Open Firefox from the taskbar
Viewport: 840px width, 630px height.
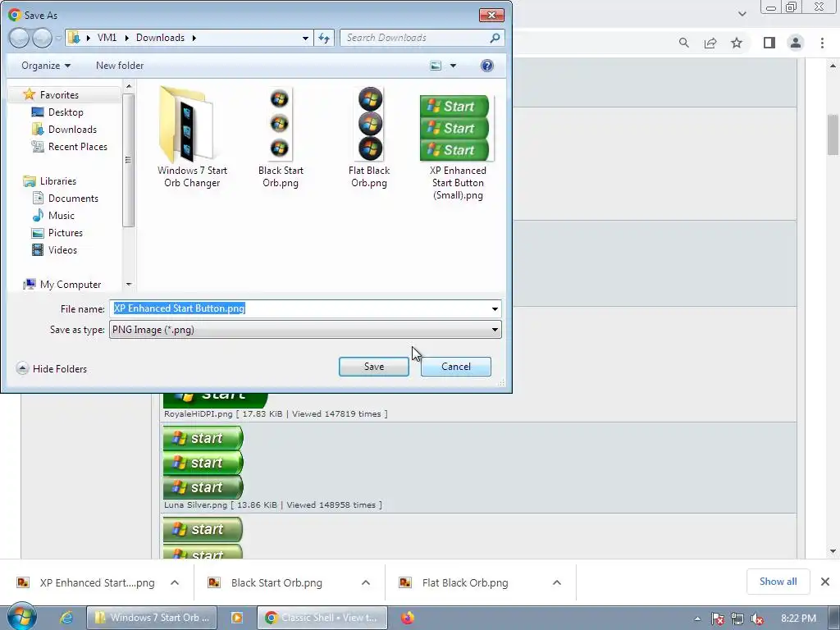point(408,618)
